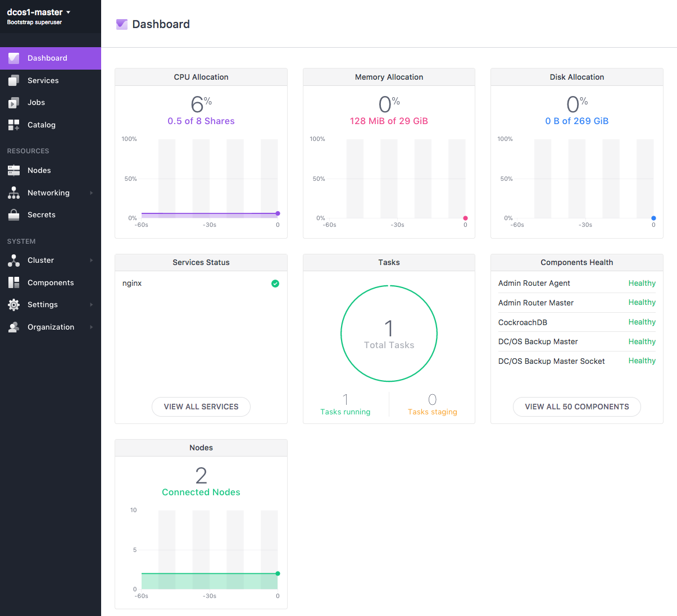Click the Dashboard icon in sidebar
The height and width of the screenshot is (616, 677).
14,58
